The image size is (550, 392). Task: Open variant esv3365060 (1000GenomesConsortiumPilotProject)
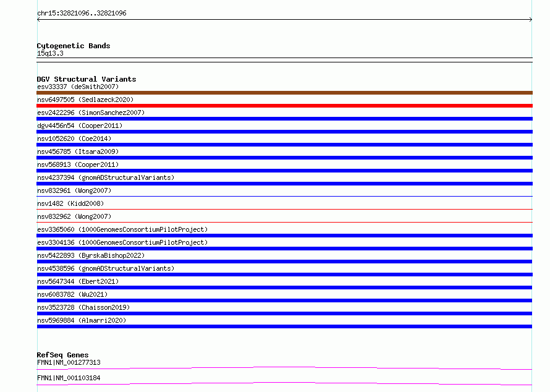coord(122,229)
